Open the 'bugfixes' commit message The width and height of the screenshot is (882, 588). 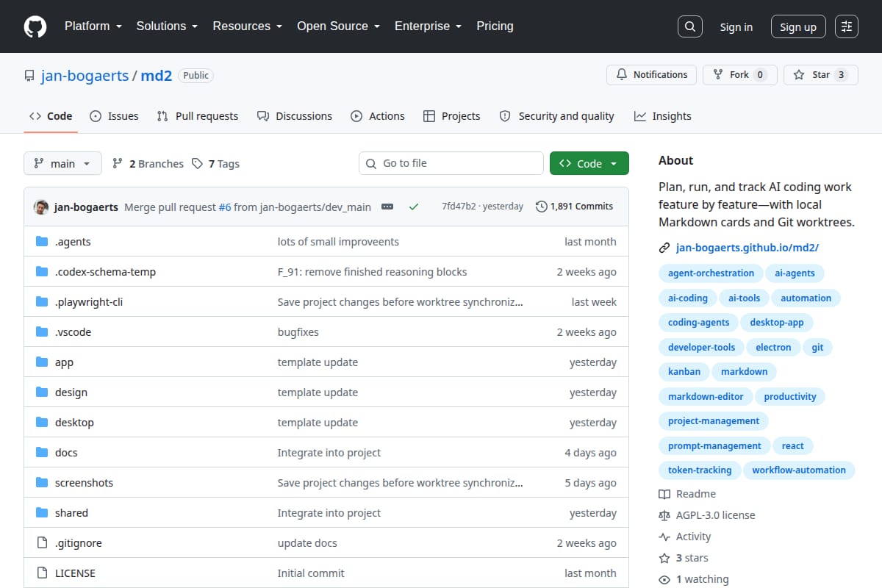[x=298, y=331]
